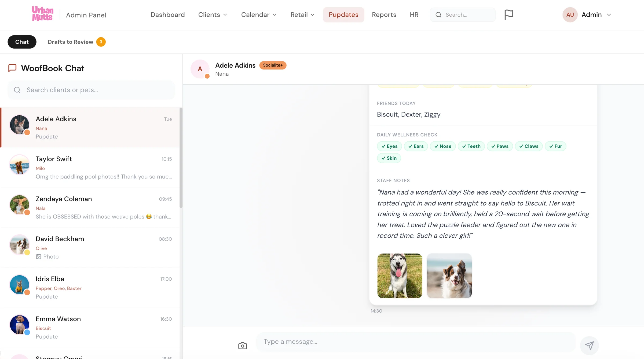Screen dimensions: 644x359
Task: Click the send message paper plane button
Action: point(589,345)
